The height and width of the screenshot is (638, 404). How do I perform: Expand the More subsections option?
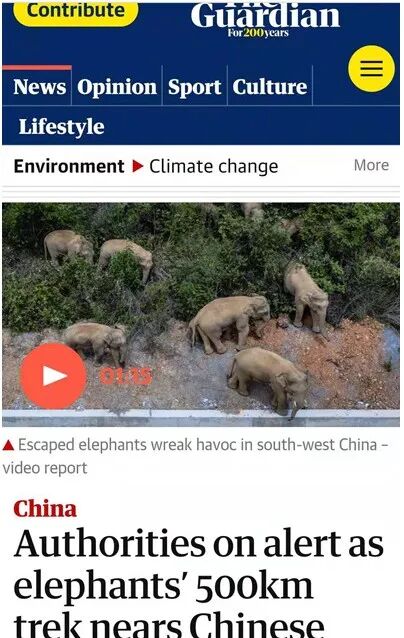(371, 165)
